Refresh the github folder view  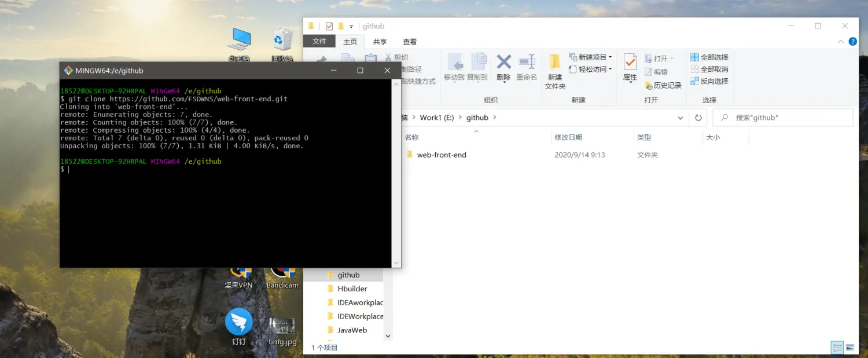pyautogui.click(x=698, y=118)
